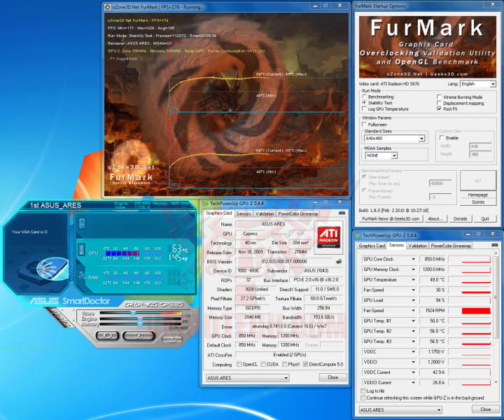The height and width of the screenshot is (420, 504).
Task: Tick Continue refreshing in background checkbox
Action: 363,398
